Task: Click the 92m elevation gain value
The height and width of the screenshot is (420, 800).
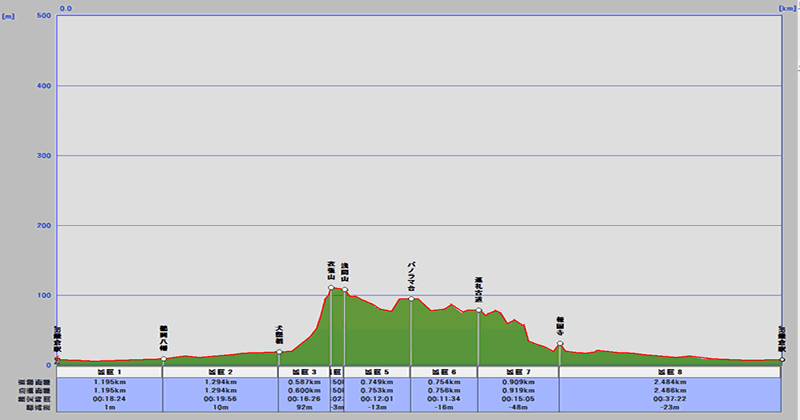Action: (x=304, y=408)
